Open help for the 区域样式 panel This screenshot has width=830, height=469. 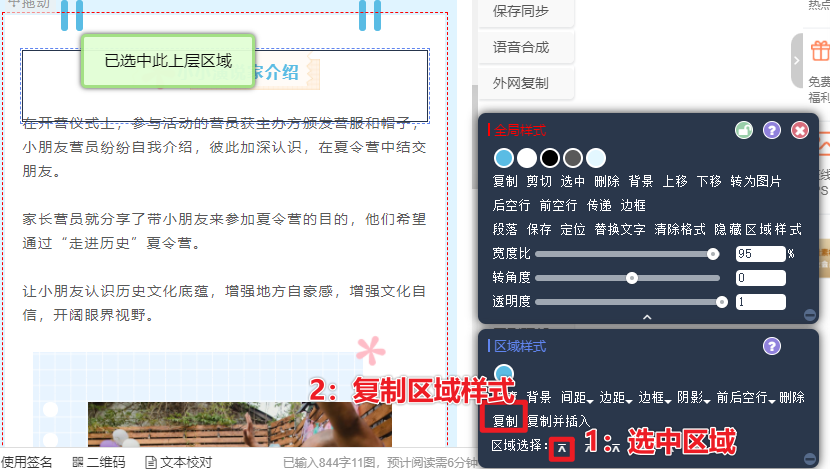(x=772, y=346)
